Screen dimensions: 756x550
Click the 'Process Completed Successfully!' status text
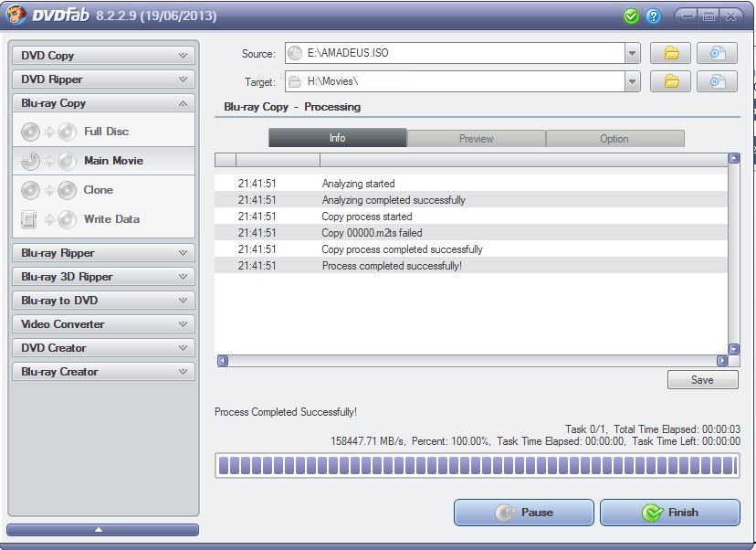(286, 412)
